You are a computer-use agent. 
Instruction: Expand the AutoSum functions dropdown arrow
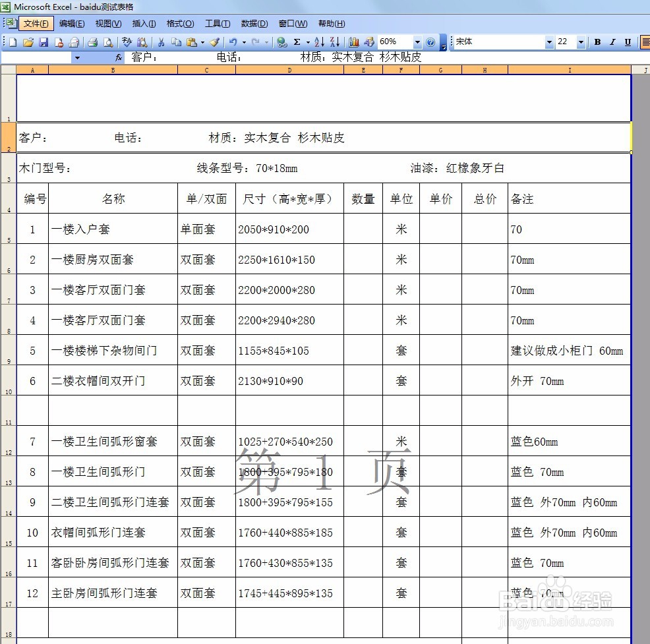tap(308, 42)
